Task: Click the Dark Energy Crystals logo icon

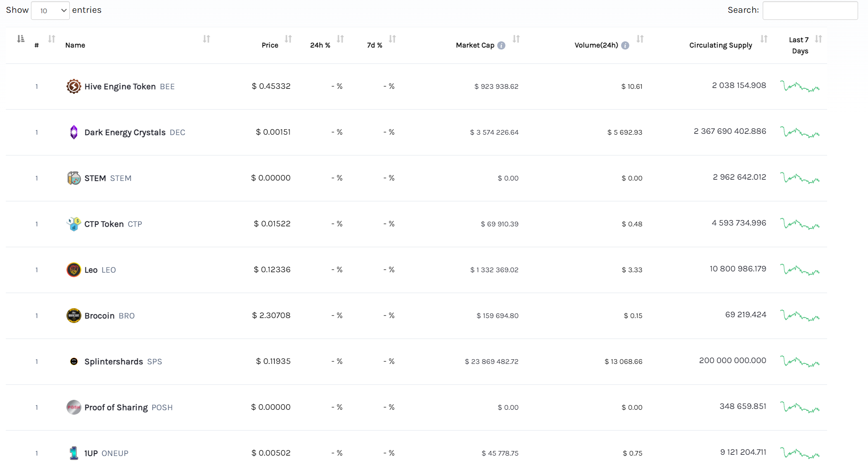Action: pyautogui.click(x=74, y=132)
